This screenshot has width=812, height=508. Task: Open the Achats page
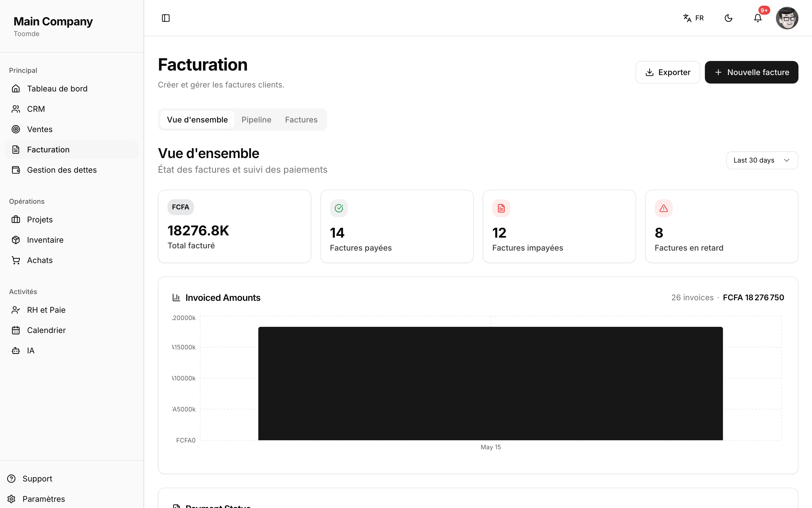[x=71, y=260]
